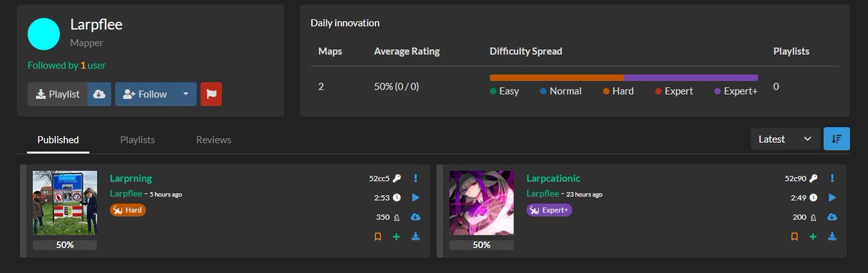Open the Larpcationic map title link
This screenshot has width=868, height=273.
tap(553, 178)
